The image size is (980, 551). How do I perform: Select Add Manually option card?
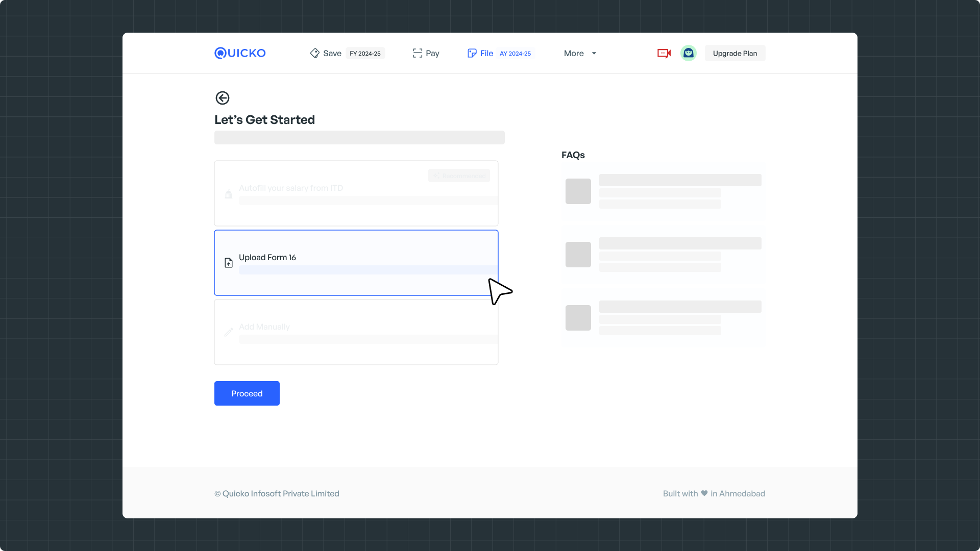(356, 332)
